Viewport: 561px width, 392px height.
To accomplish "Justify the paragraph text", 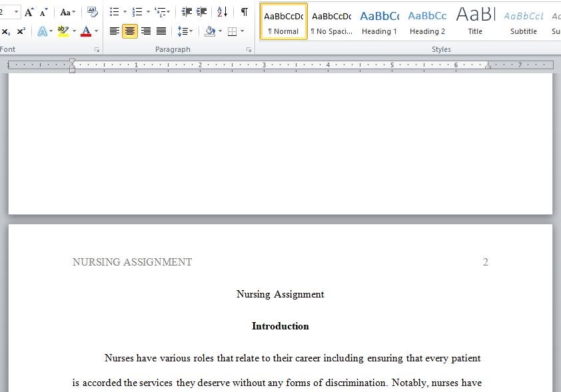I will (161, 31).
